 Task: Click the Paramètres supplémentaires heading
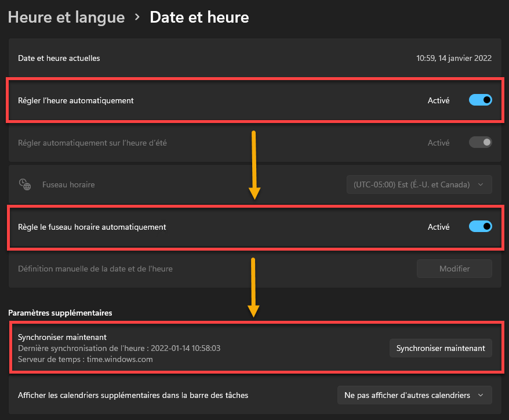click(x=60, y=313)
